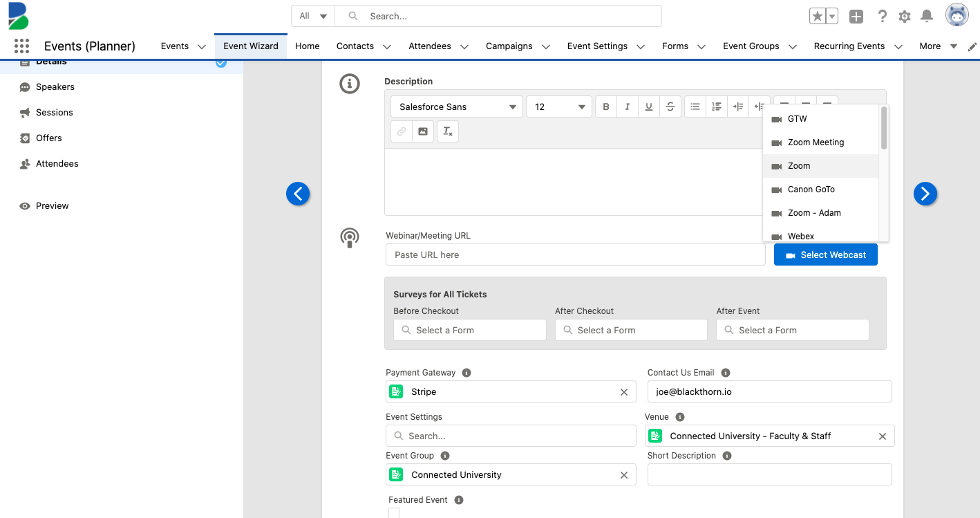980x518 pixels.
Task: Click the indent icon
Action: coord(738,107)
